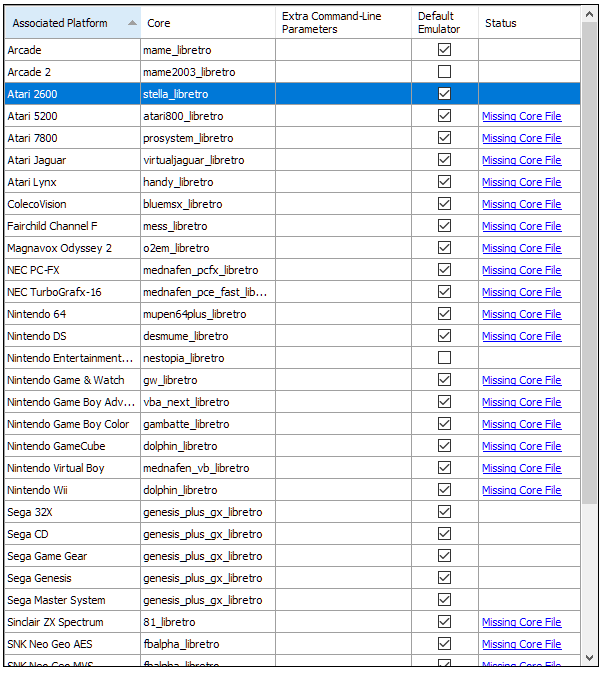Check Default Emulator for Arcade 2
Image resolution: width=606 pixels, height=673 pixels.
[444, 72]
